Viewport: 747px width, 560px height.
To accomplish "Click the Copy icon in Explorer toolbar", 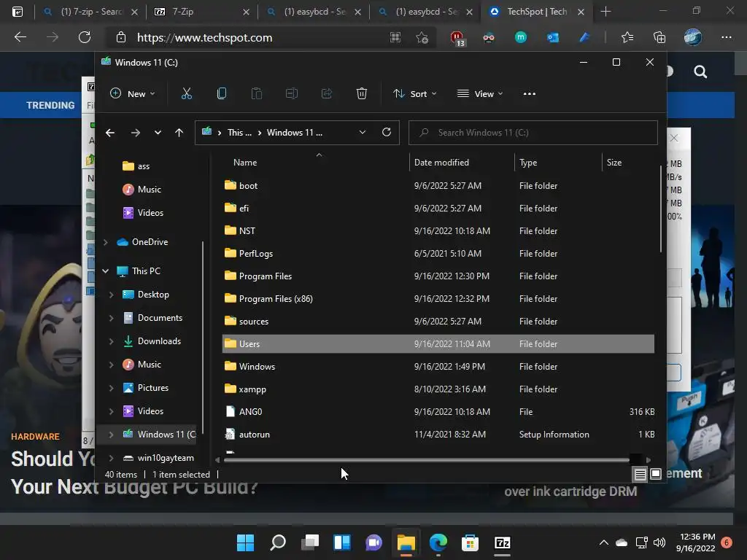I will [222, 94].
